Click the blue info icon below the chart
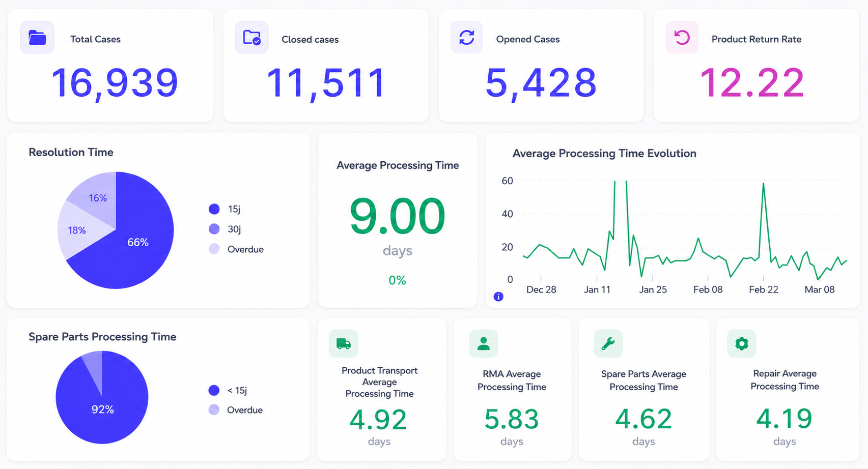This screenshot has height=469, width=868. tap(498, 297)
